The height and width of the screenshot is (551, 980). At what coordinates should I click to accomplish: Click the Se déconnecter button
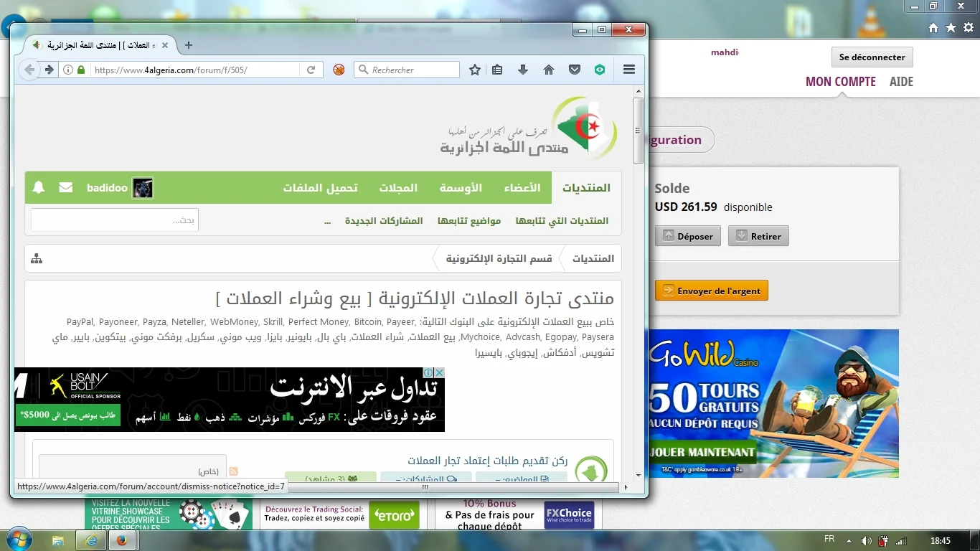[x=872, y=57]
